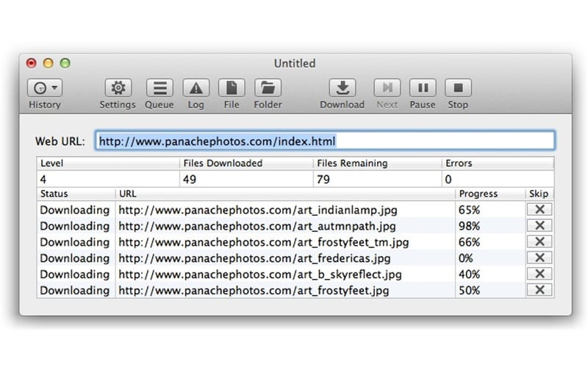Skip art_fredericas.jpg download
This screenshot has height=368, width=588.
point(539,258)
